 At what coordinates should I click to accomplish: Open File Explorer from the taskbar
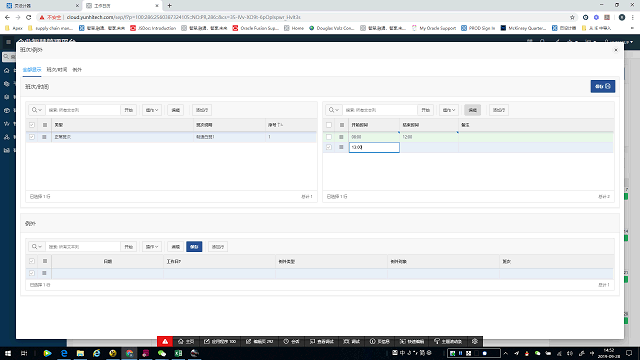point(80,353)
